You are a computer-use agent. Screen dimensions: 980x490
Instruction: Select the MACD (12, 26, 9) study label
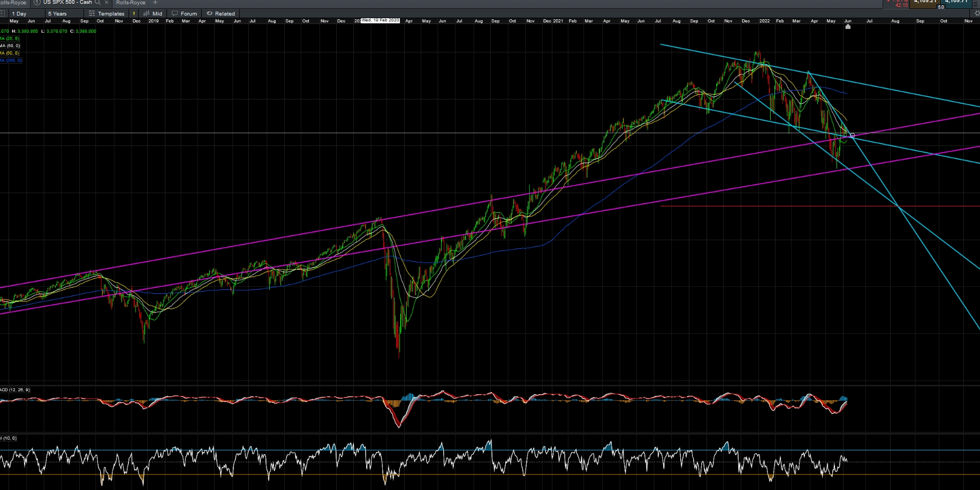pos(14,390)
